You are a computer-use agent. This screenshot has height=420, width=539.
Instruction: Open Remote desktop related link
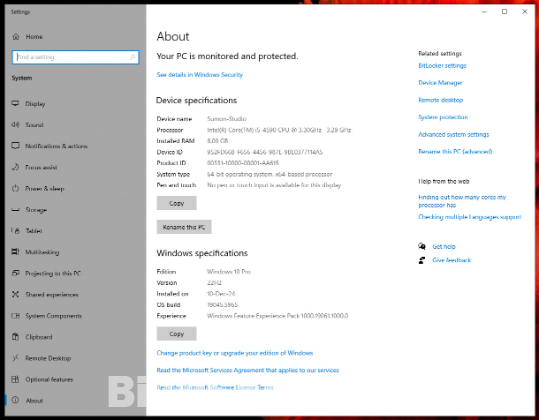point(441,100)
